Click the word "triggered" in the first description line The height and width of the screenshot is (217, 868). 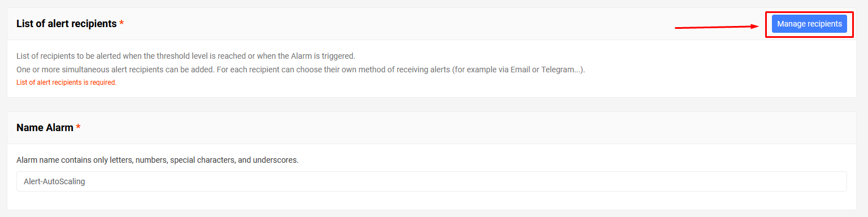coord(337,56)
